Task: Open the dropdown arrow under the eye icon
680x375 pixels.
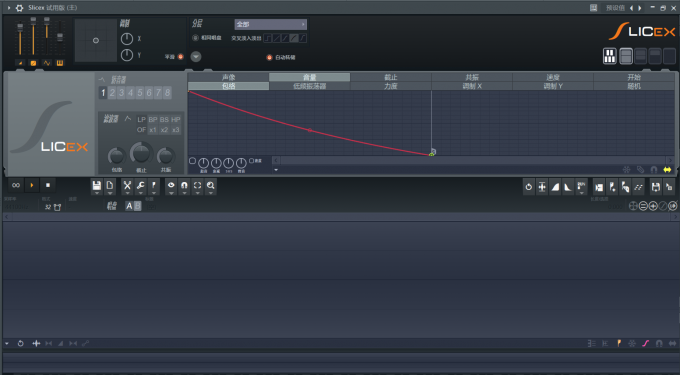Action: [171, 193]
